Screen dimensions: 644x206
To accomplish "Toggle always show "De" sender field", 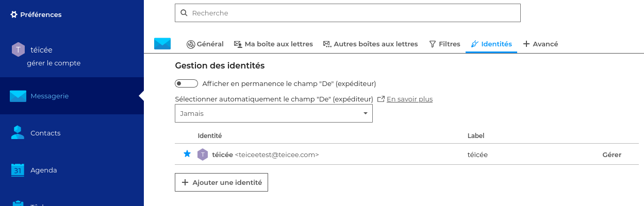I will coord(186,83).
